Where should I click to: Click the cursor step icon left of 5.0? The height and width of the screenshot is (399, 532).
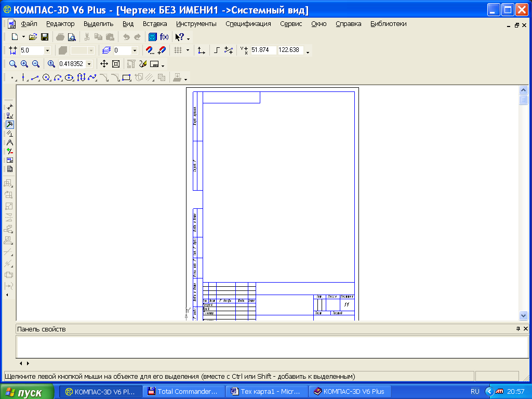coord(12,50)
